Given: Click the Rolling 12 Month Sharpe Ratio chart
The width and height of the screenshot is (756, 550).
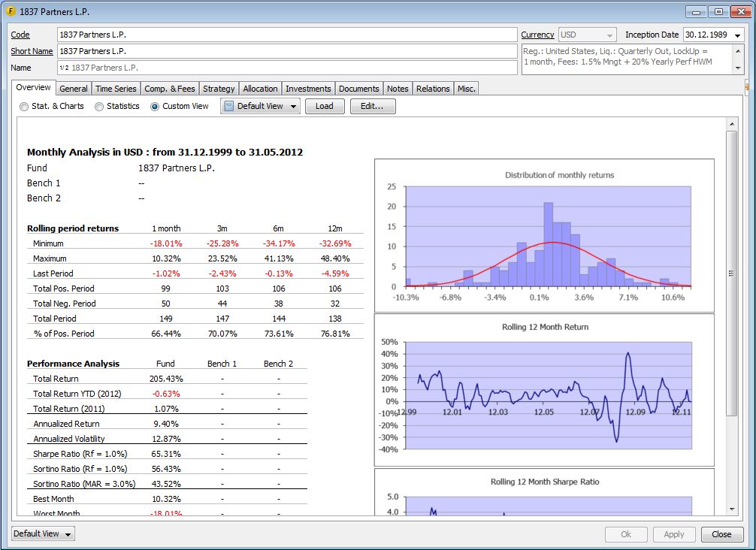Looking at the screenshot, I should (544, 491).
